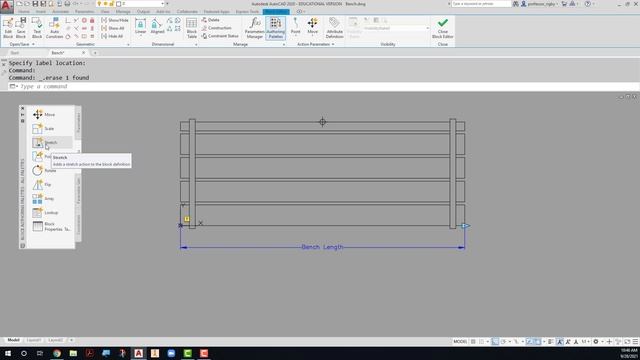Open the status bar customization menu
This screenshot has width=640, height=360.
coord(635,341)
